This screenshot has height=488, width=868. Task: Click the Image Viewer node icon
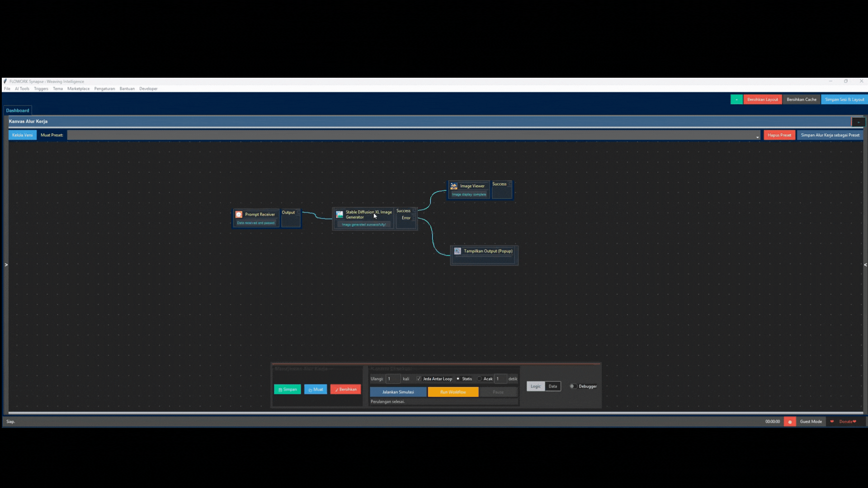tap(454, 186)
